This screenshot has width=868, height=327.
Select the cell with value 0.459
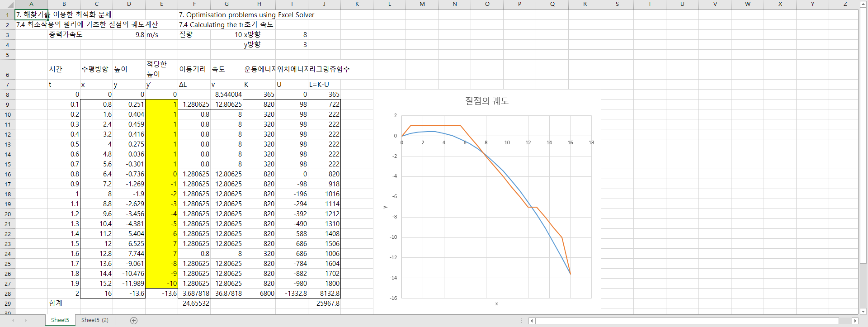pyautogui.click(x=129, y=124)
